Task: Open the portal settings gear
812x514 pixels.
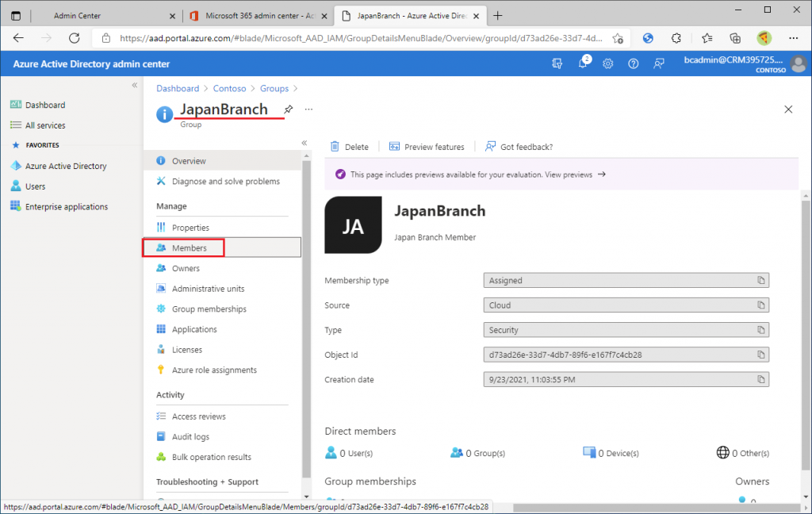Action: 607,63
